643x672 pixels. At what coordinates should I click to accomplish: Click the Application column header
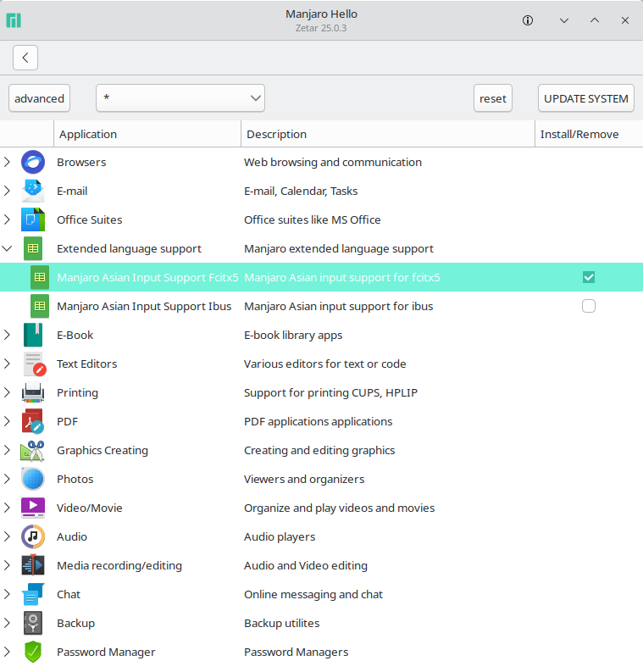(x=147, y=134)
